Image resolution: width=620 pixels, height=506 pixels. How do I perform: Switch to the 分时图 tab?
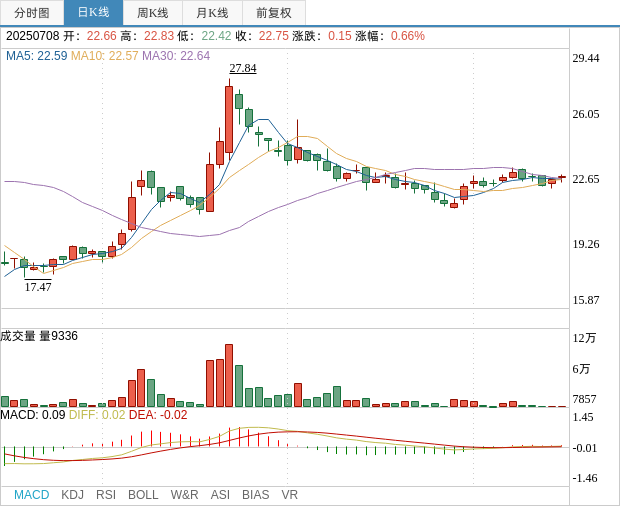click(32, 13)
